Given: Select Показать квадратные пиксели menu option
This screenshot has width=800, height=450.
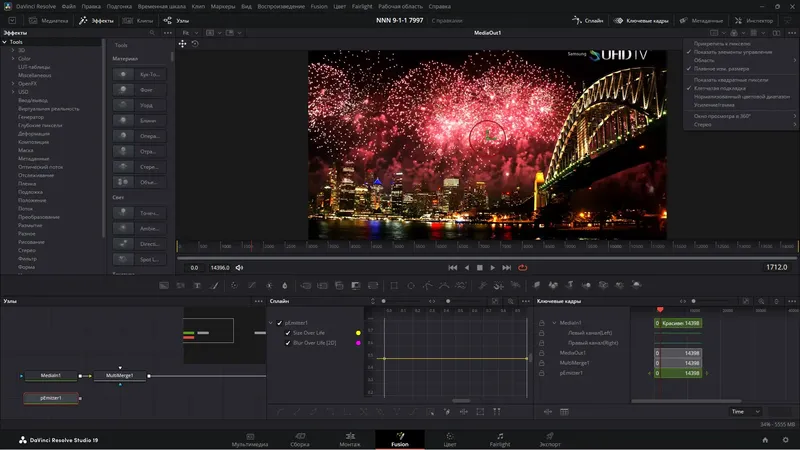Looking at the screenshot, I should [733, 78].
